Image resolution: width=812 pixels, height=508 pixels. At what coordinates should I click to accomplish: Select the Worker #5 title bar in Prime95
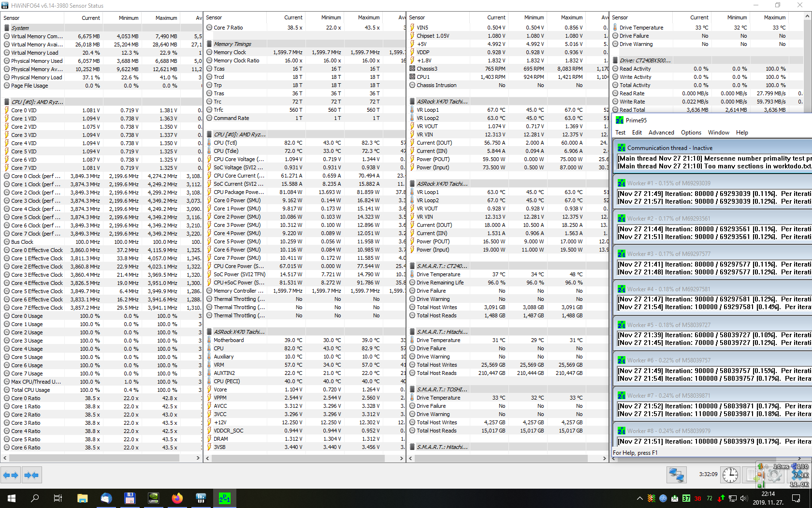[713, 325]
